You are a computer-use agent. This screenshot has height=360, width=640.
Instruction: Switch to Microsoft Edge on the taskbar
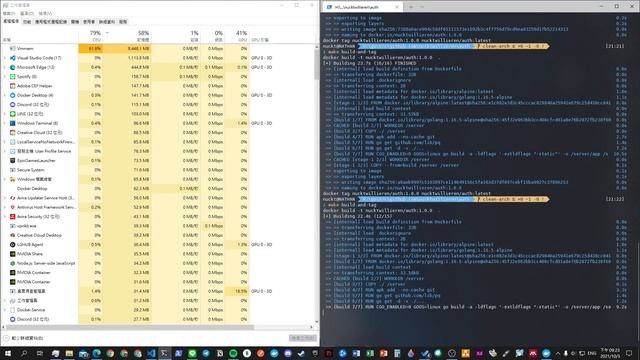pyautogui.click(x=97, y=353)
